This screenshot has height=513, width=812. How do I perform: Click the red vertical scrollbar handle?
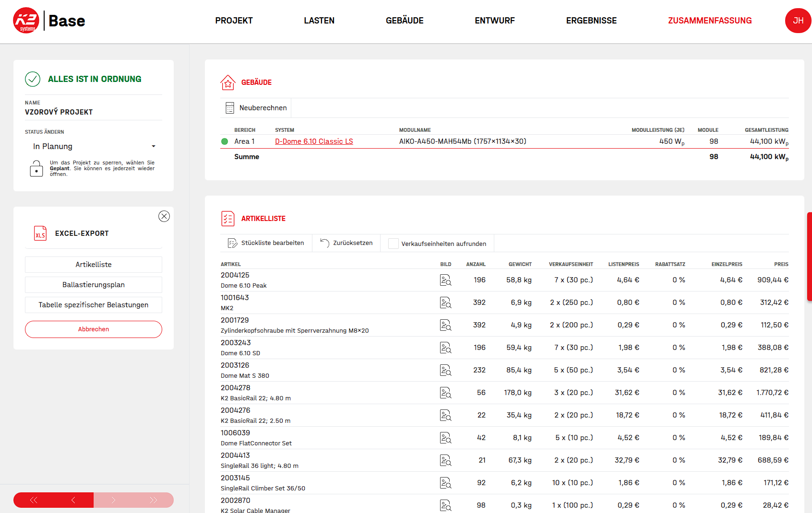(809, 256)
